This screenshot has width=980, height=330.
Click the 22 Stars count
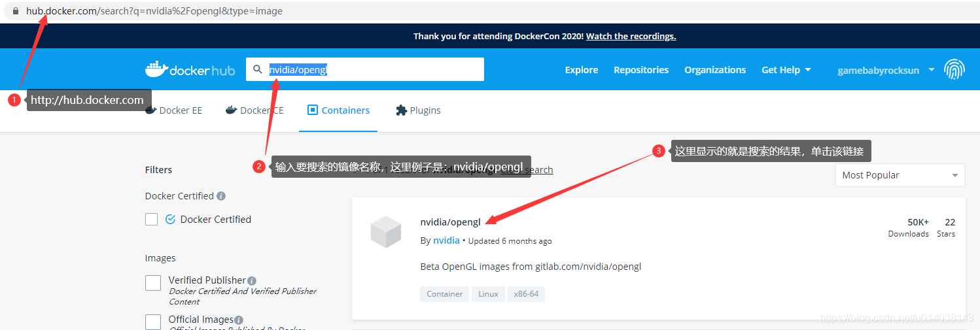946,227
